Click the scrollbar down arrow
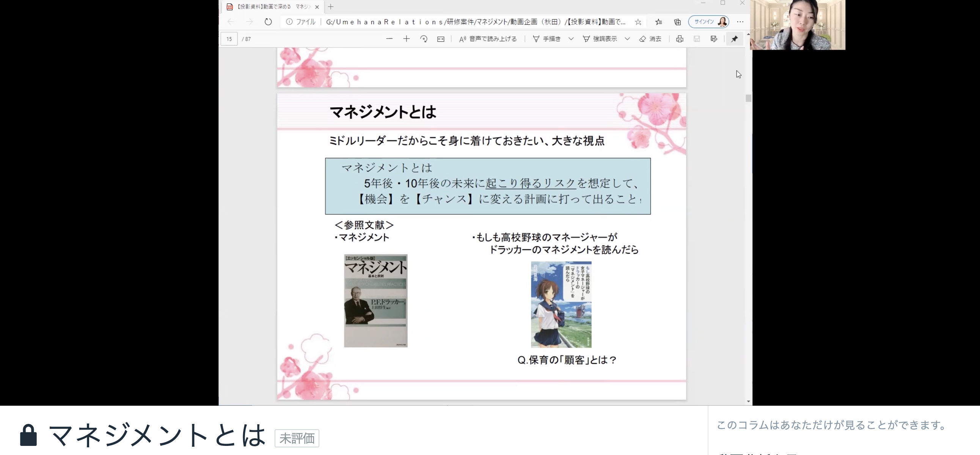980x455 pixels. pos(748,402)
